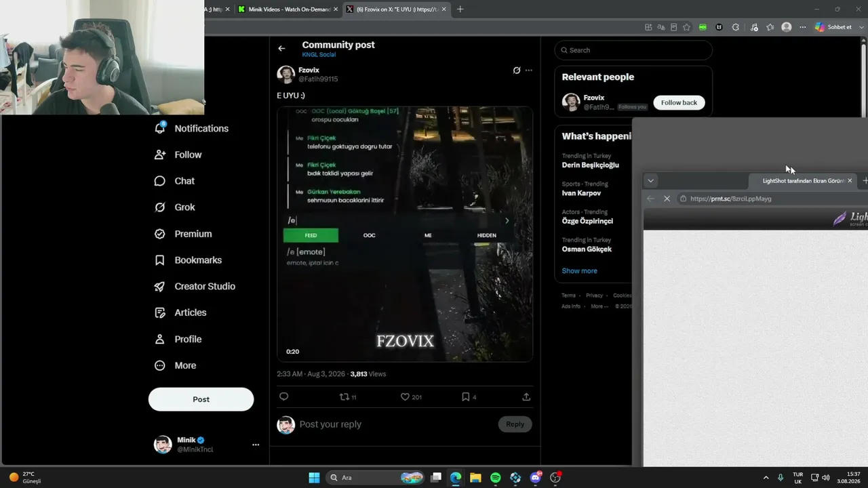Image resolution: width=868 pixels, height=488 pixels.
Task: Open Task View on taskbar
Action: pos(436,478)
